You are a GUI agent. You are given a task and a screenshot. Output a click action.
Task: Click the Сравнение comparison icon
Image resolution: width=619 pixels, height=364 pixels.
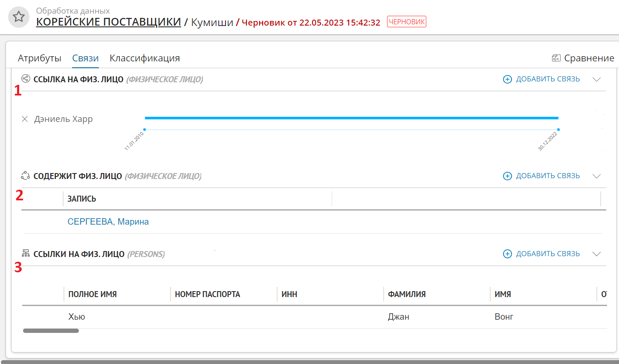(556, 58)
